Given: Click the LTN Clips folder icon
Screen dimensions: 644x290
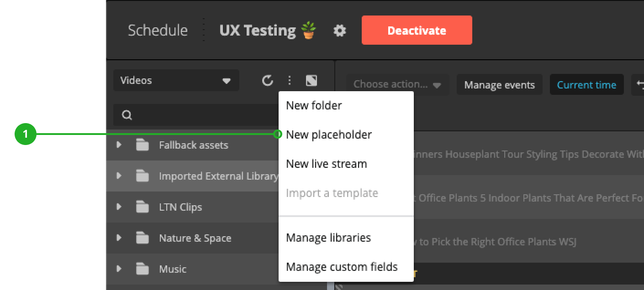Looking at the screenshot, I should click(x=143, y=207).
